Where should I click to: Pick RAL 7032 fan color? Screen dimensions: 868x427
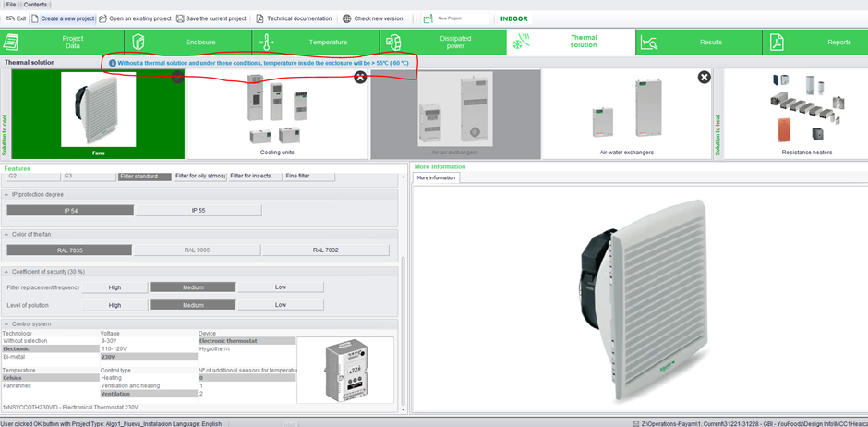[327, 250]
